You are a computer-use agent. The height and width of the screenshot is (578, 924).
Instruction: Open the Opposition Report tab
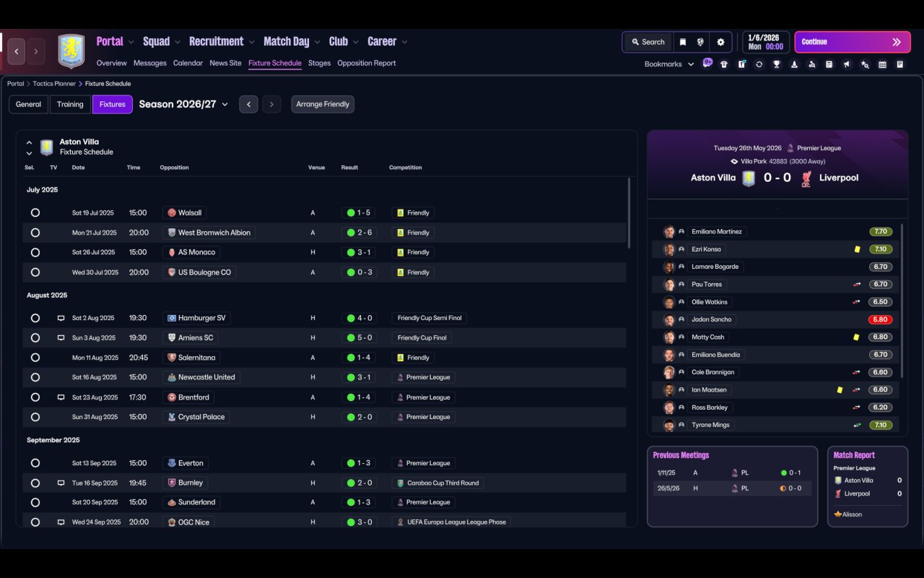[367, 63]
